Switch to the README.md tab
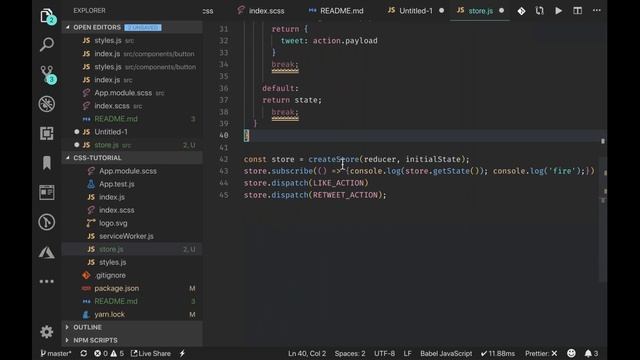The height and width of the screenshot is (360, 640). coord(337,11)
